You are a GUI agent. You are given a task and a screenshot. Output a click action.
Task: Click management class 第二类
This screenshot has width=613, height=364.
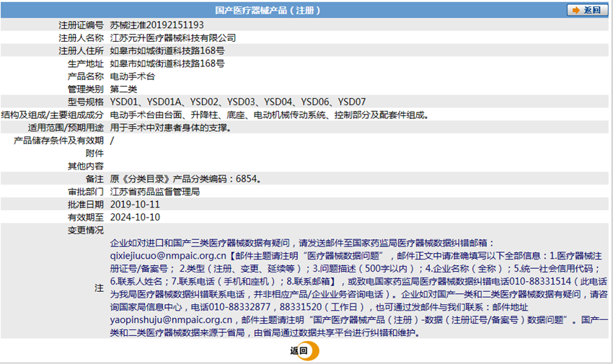pyautogui.click(x=123, y=89)
